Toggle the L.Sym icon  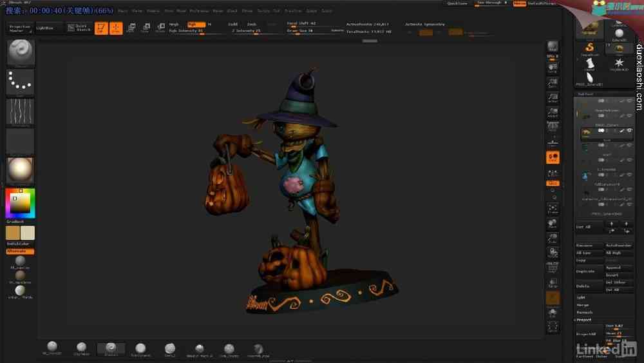pos(553,173)
